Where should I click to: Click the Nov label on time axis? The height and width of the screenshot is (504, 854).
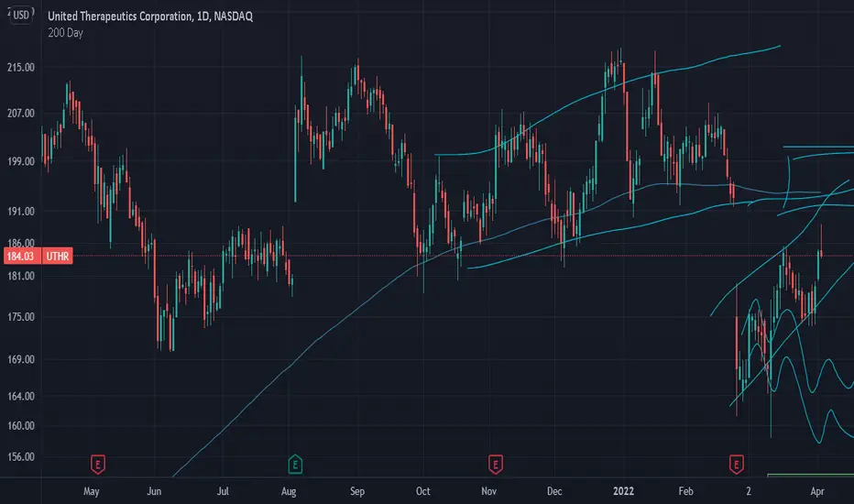click(489, 491)
